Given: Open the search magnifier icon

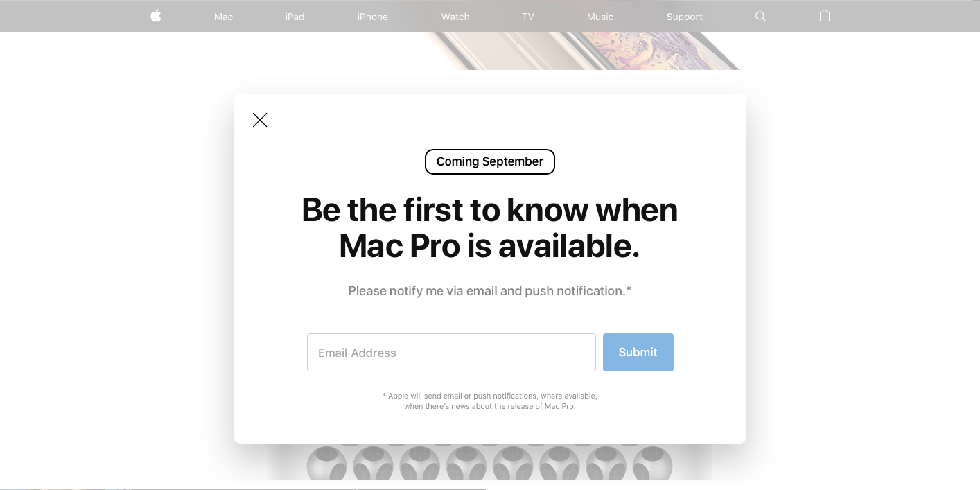Looking at the screenshot, I should [x=760, y=17].
